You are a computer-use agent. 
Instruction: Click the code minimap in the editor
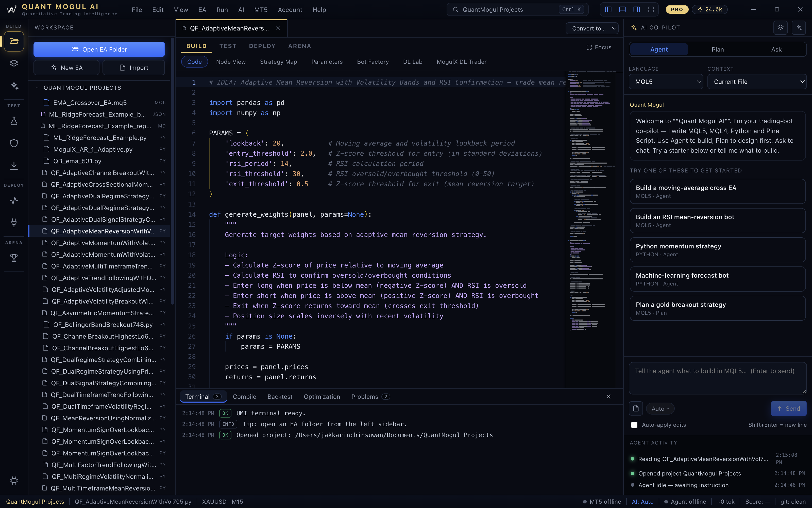[591, 202]
